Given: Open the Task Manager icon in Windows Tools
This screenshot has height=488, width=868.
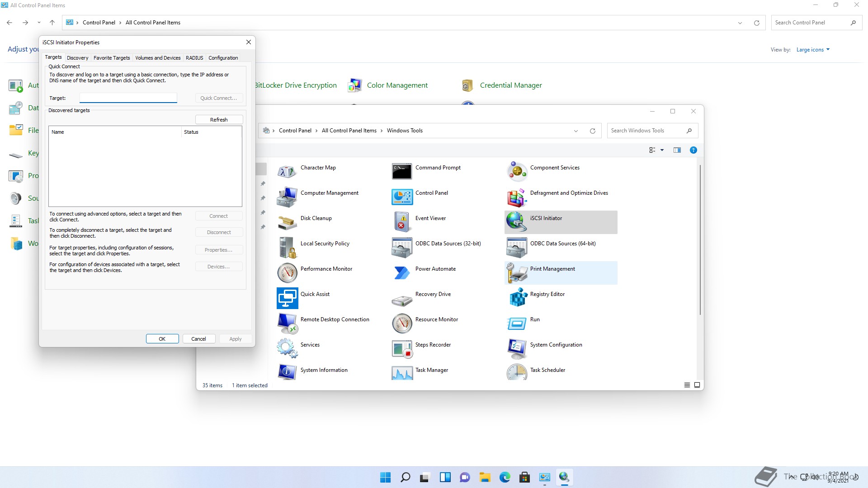Looking at the screenshot, I should click(x=402, y=372).
